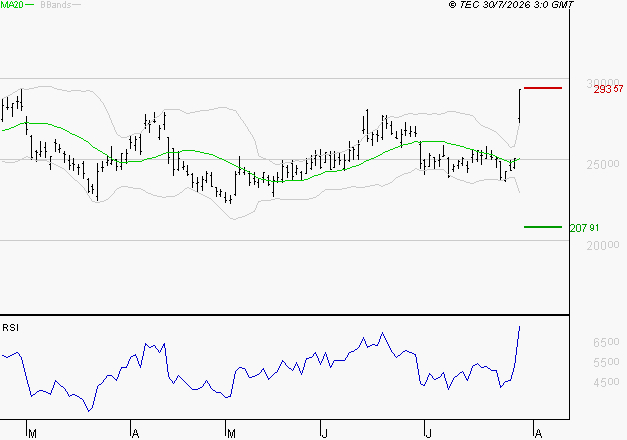Image resolution: width=627 pixels, height=440 pixels.
Task: Click the second M month label
Action: (231, 434)
